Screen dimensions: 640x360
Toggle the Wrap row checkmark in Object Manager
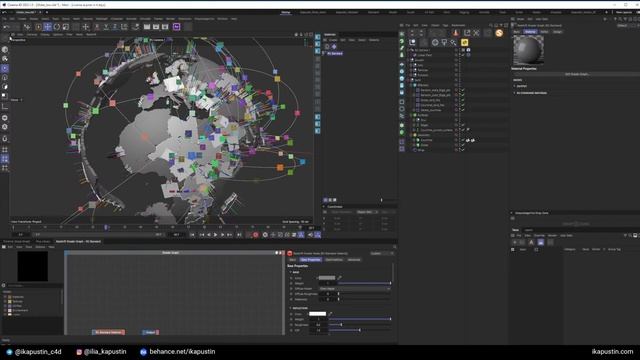[463, 150]
